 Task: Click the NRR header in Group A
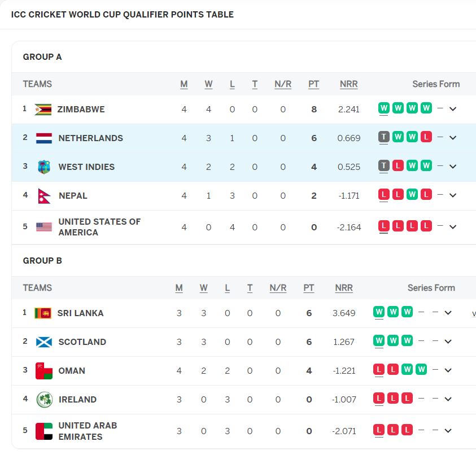click(349, 84)
